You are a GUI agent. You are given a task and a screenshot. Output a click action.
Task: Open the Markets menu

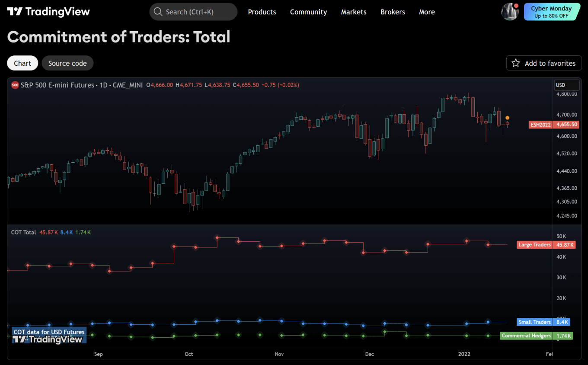[353, 12]
